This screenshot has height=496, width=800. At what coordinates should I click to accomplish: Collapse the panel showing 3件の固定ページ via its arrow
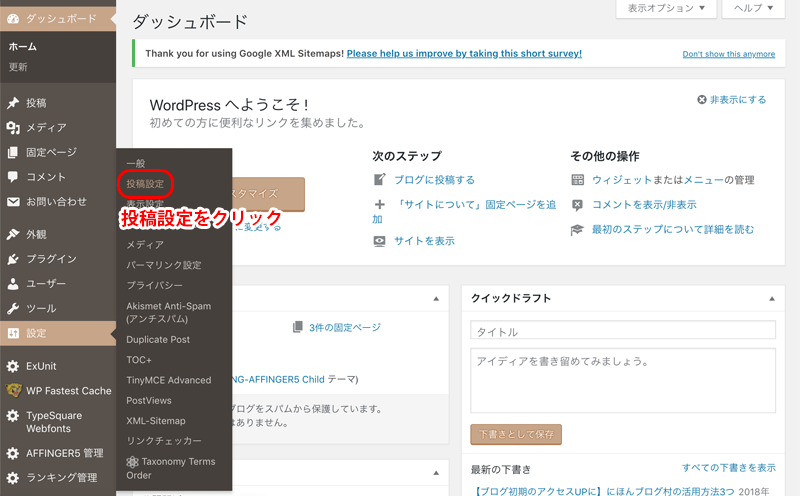436,299
